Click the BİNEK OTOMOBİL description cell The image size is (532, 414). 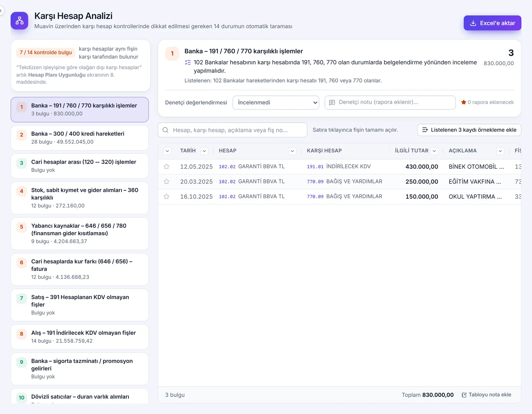point(476,167)
